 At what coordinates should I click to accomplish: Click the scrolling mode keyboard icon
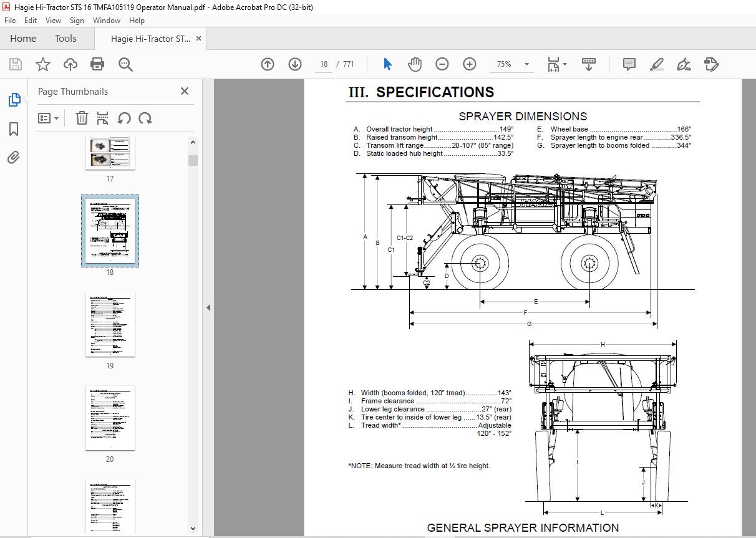589,64
